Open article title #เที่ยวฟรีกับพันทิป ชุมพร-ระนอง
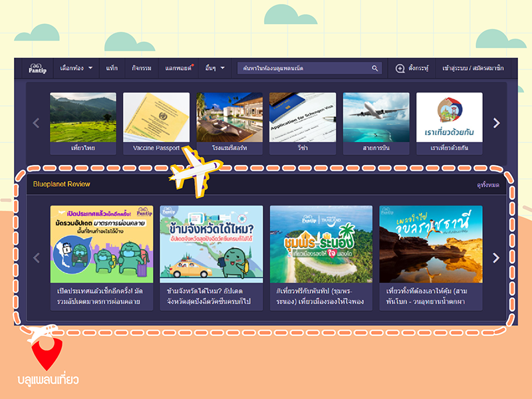Screen dimensions: 532x399 [320, 296]
